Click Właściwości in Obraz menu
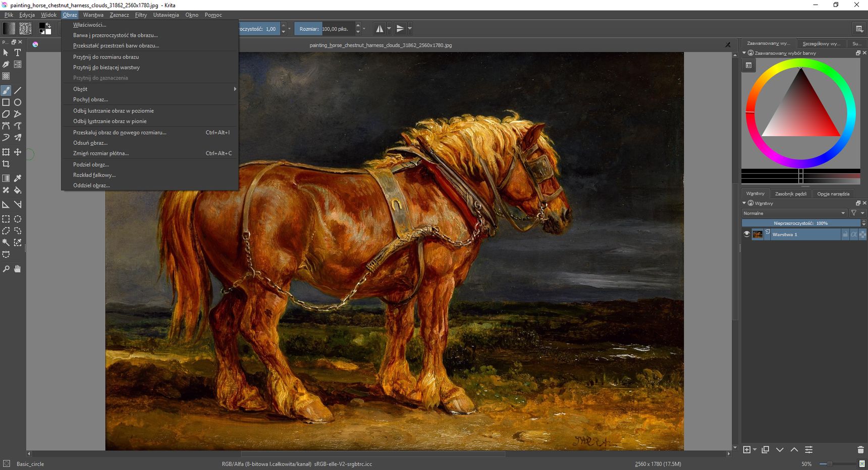Viewport: 868px width, 470px height. pos(149,25)
